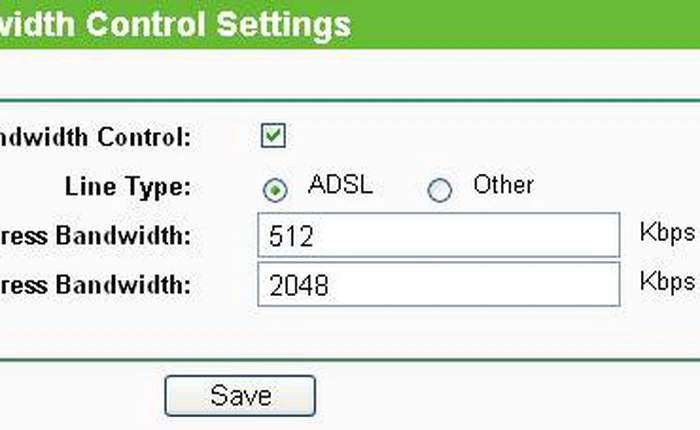Toggle the Bandwidth Control checkbox
Image resolution: width=700 pixels, height=430 pixels.
tap(273, 136)
